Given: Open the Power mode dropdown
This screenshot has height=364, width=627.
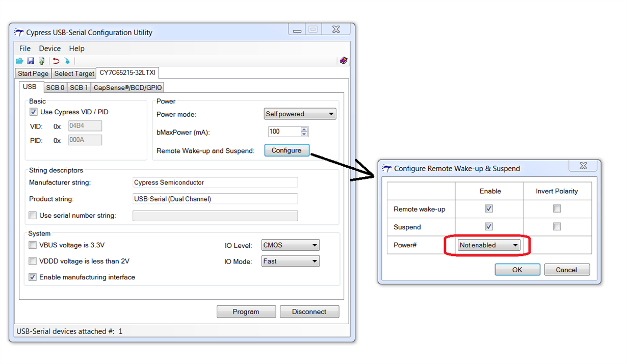Looking at the screenshot, I should point(300,114).
